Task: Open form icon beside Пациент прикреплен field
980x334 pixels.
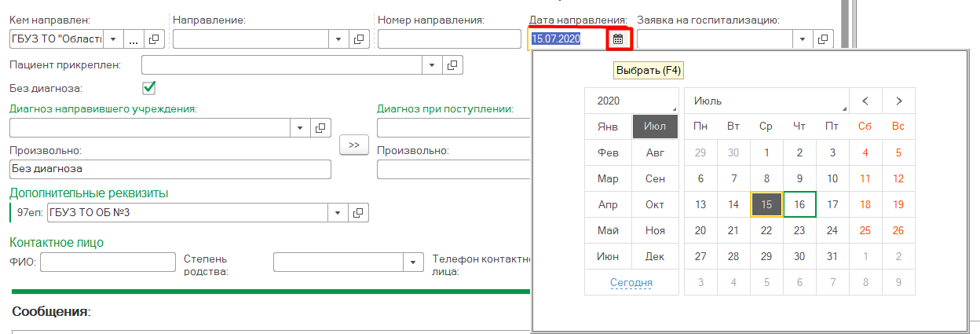Action: click(x=452, y=65)
